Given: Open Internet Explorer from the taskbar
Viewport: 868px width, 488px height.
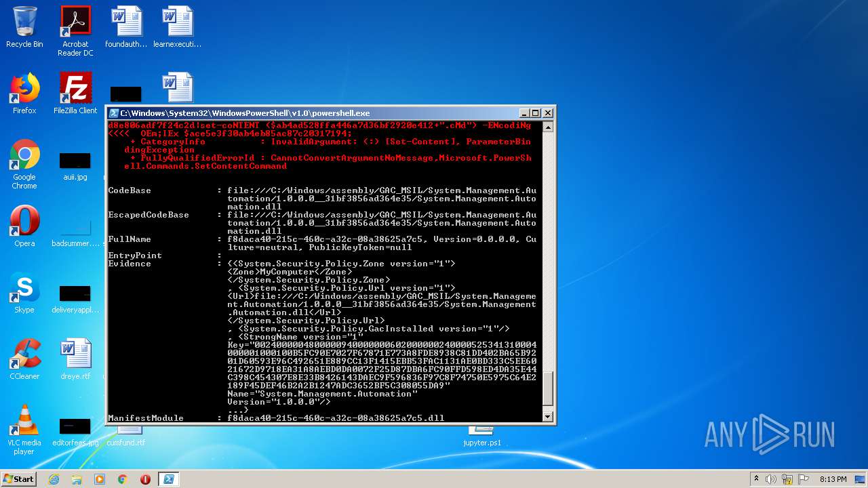Looking at the screenshot, I should point(54,479).
